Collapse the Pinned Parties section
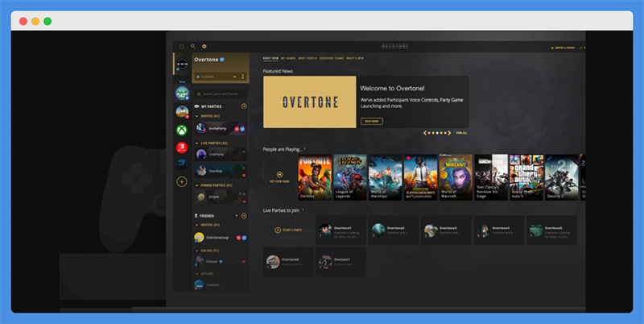Viewport: 644px width, 324px height. [x=197, y=185]
